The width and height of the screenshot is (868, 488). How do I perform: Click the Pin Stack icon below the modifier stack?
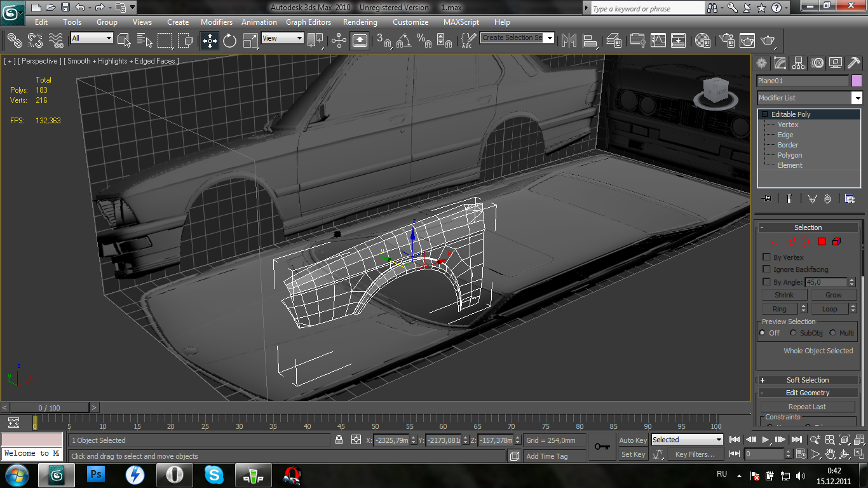click(767, 199)
